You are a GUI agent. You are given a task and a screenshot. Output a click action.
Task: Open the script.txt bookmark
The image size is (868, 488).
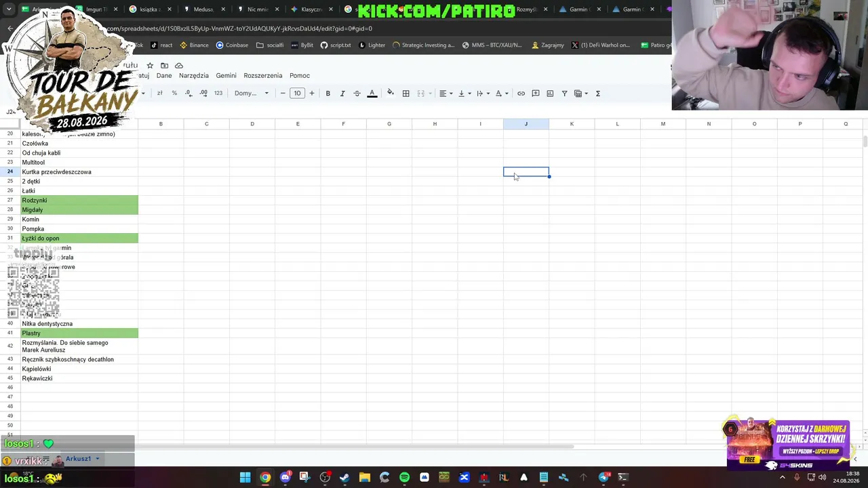pyautogui.click(x=336, y=45)
